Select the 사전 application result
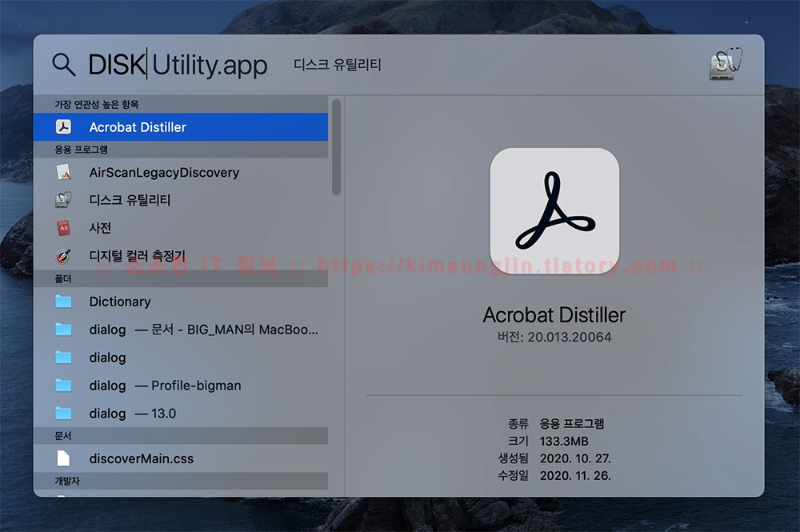Viewport: 800px width, 532px height. 181,228
